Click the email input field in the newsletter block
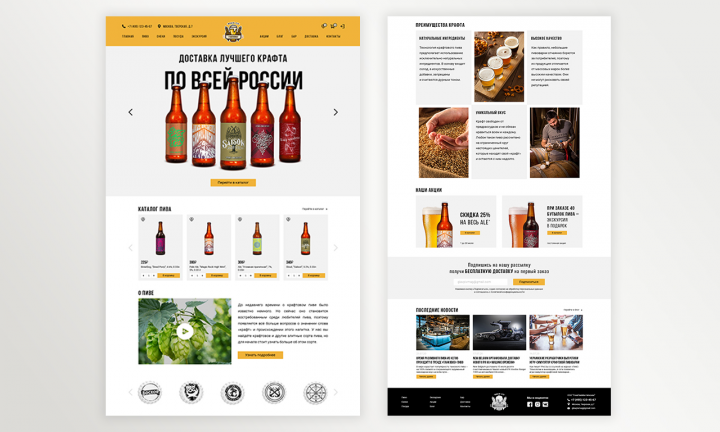720x432 pixels. 481,282
